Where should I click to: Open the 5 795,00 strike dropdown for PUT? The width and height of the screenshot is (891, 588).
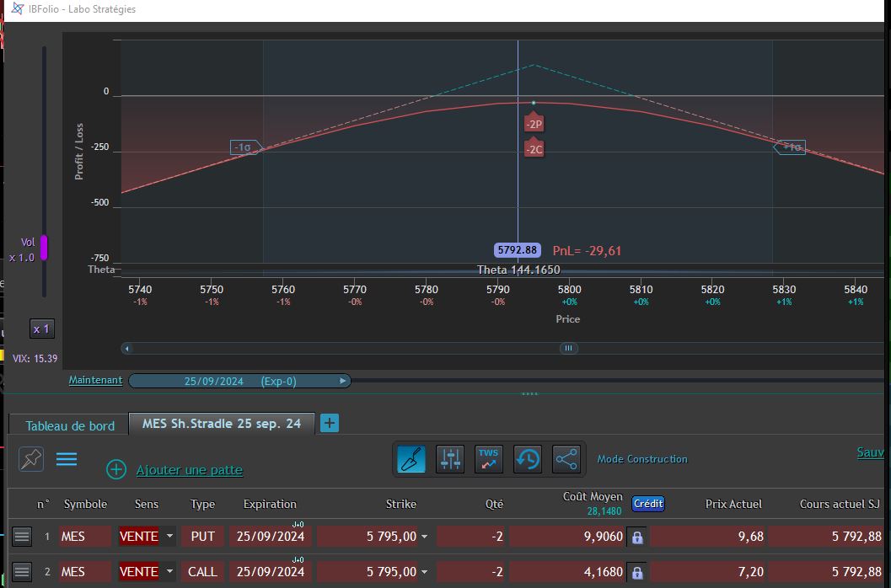tap(425, 537)
